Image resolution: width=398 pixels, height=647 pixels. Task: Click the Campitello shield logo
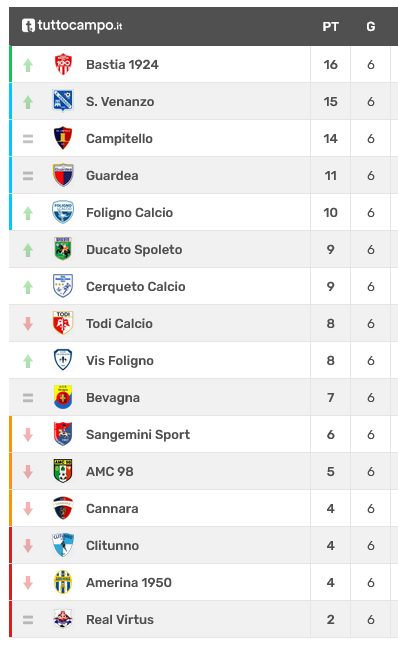point(63,138)
